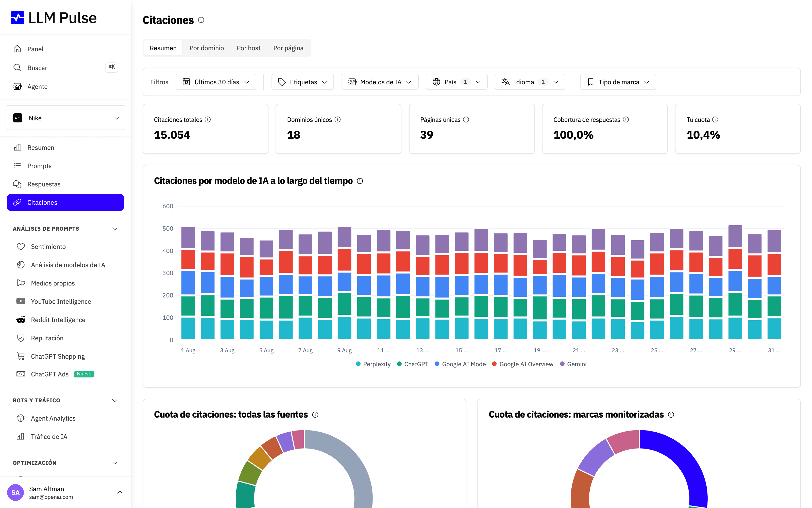Click the ChatGPT Shopping cart icon
The image size is (812, 508).
pyautogui.click(x=21, y=356)
